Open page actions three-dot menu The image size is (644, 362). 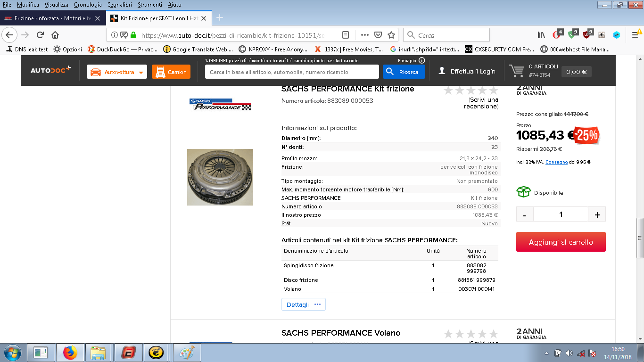[x=364, y=35]
